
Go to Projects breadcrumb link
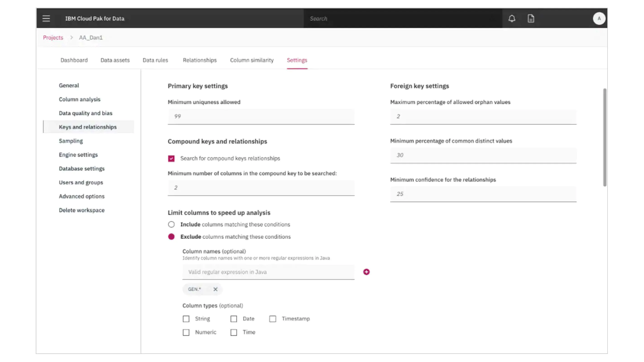[53, 38]
